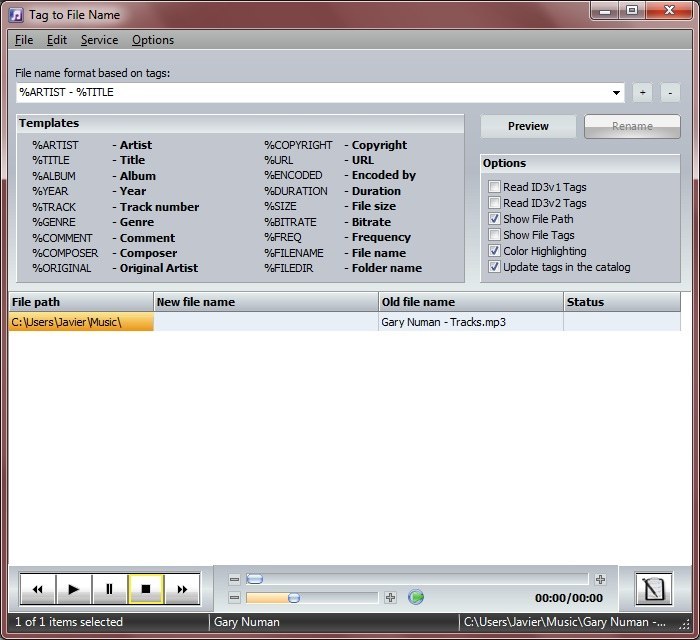
Task: Click the seek position slider handle
Action: tap(254, 579)
